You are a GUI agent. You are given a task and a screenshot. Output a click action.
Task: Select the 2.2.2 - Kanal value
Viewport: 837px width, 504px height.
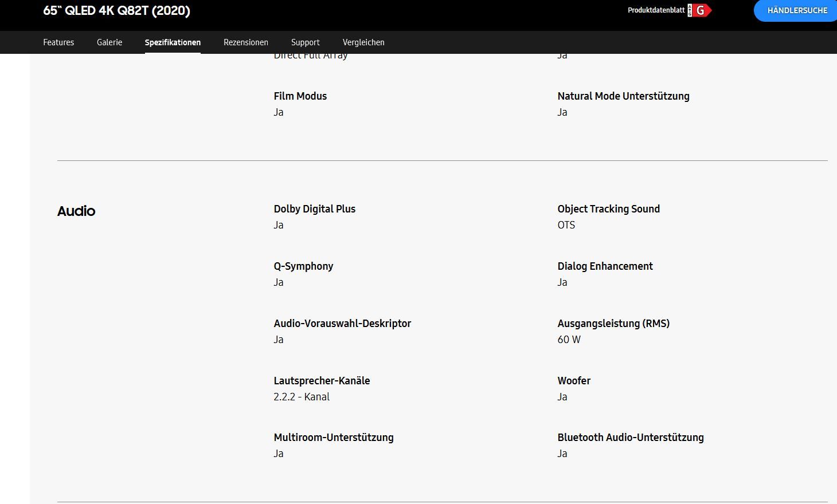(x=302, y=397)
